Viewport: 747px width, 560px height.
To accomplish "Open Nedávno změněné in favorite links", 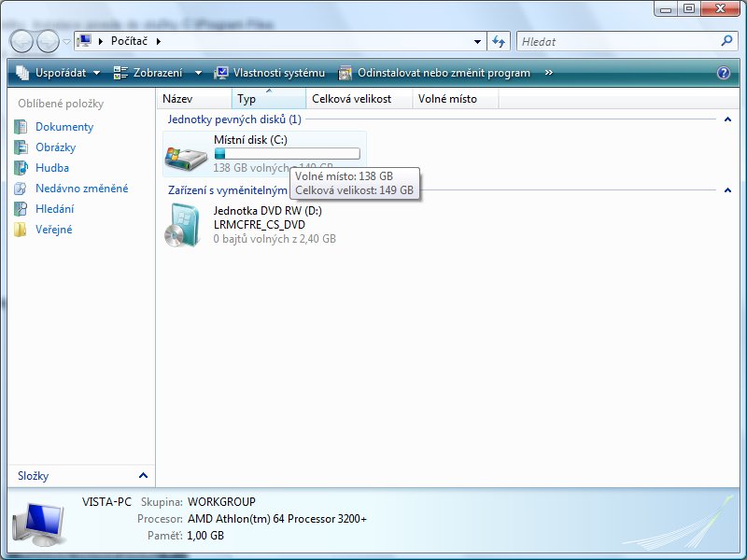I will (82, 189).
